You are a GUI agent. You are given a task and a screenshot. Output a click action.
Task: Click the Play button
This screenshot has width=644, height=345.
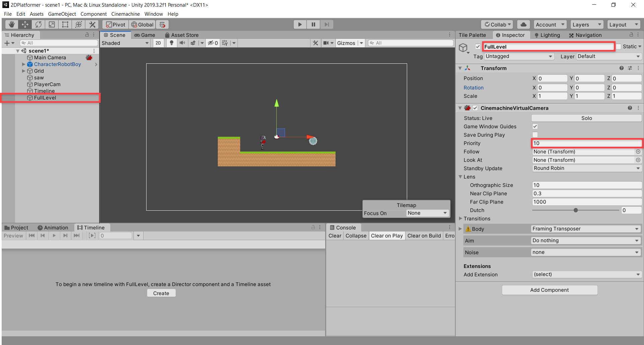click(x=300, y=24)
